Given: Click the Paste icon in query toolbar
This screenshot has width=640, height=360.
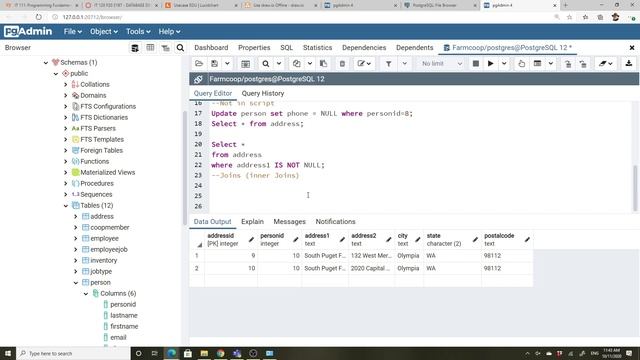Looking at the screenshot, I should click(x=323, y=64).
